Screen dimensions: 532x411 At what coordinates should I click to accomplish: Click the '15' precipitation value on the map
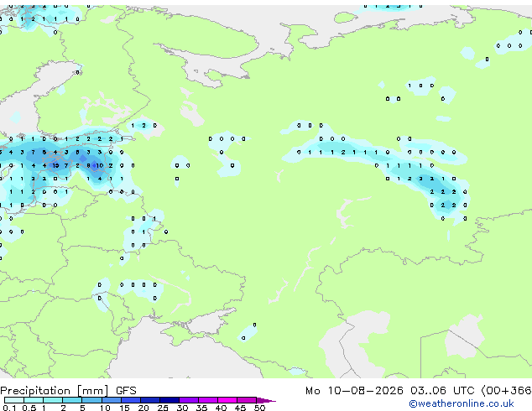click(x=55, y=165)
